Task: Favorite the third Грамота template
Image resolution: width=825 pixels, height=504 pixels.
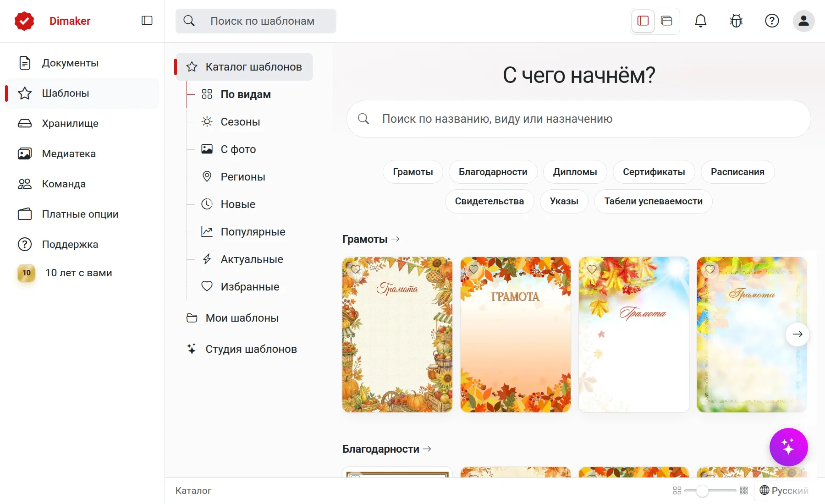Action: click(x=592, y=269)
